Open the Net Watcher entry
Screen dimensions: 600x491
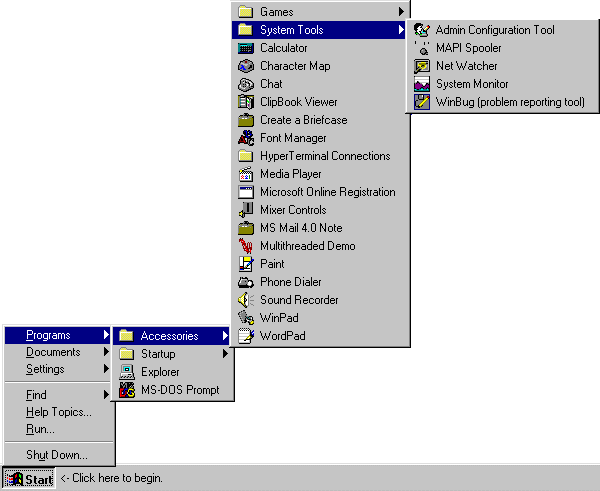click(502, 66)
